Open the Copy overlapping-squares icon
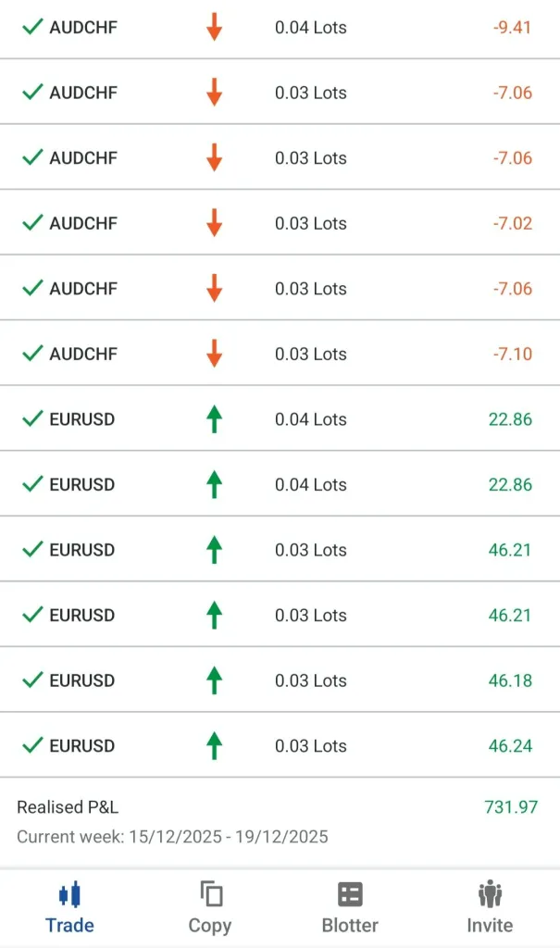 point(210,894)
